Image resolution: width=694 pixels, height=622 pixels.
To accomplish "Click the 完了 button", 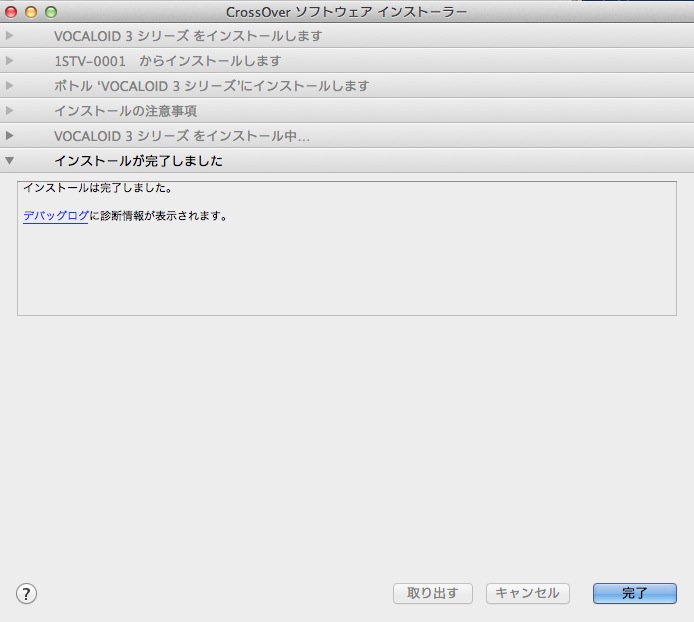I will [x=635, y=593].
